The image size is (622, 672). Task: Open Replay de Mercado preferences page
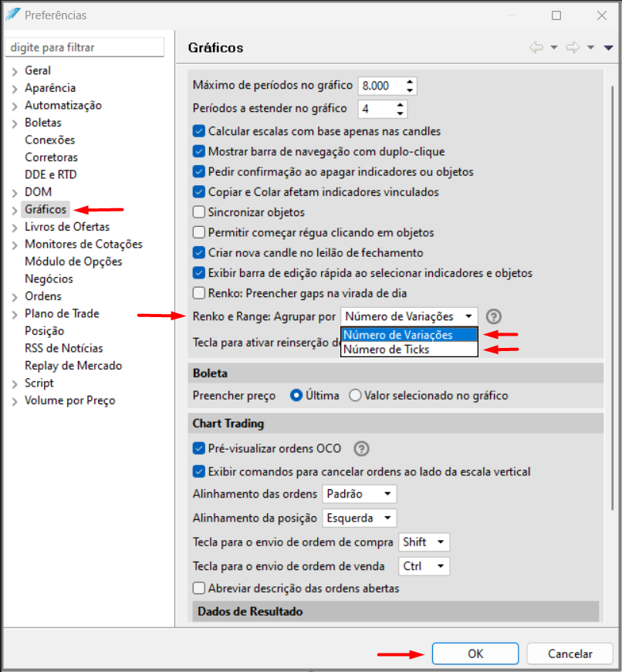pyautogui.click(x=73, y=366)
